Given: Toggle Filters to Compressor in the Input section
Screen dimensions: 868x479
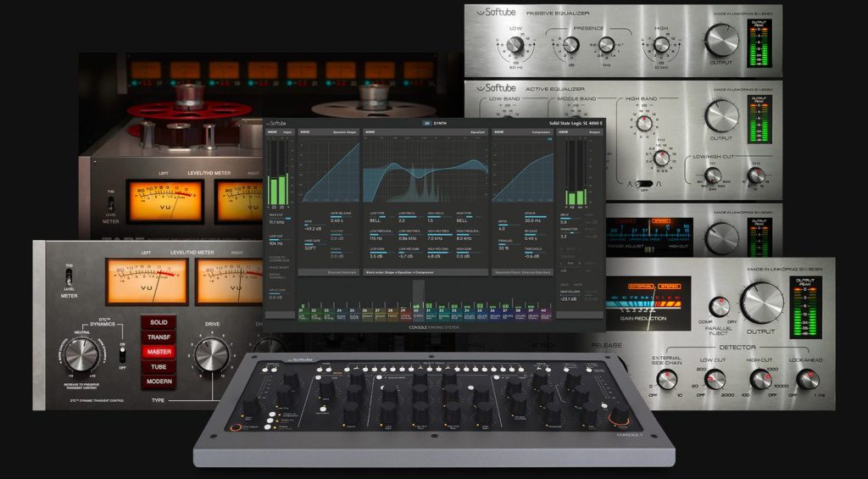Looking at the screenshot, I should coord(277,258).
